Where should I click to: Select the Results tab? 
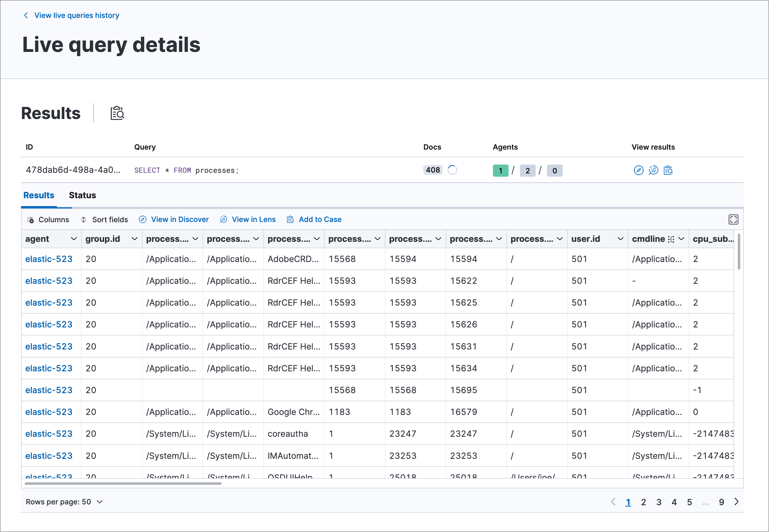[x=39, y=195]
